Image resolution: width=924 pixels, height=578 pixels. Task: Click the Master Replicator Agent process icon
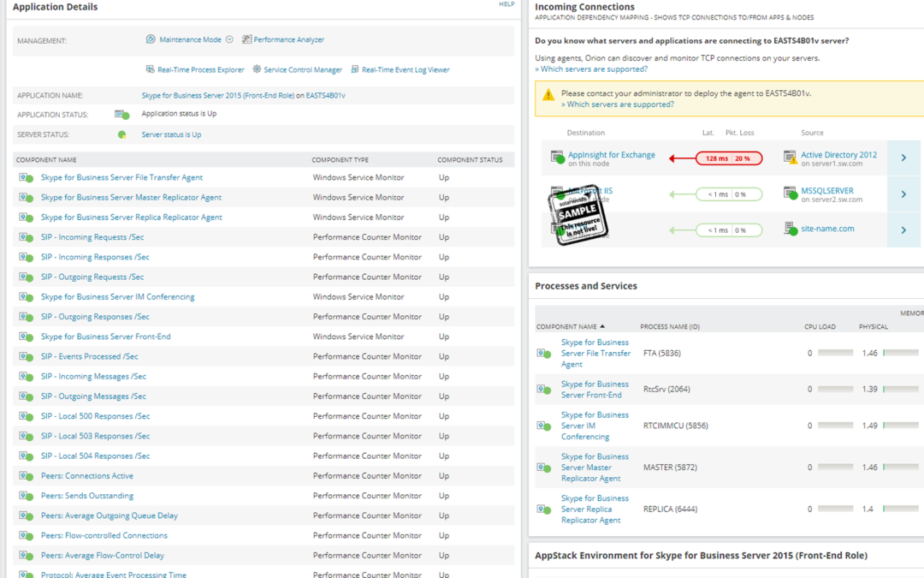[x=544, y=468]
